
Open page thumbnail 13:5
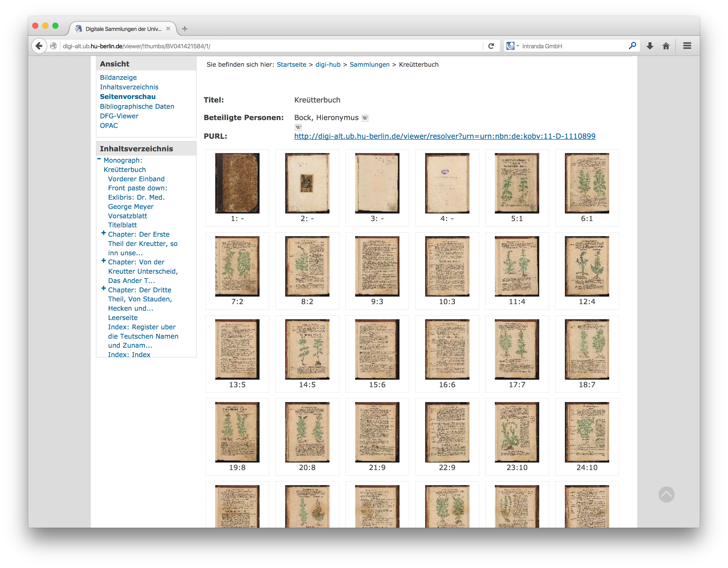tap(237, 349)
